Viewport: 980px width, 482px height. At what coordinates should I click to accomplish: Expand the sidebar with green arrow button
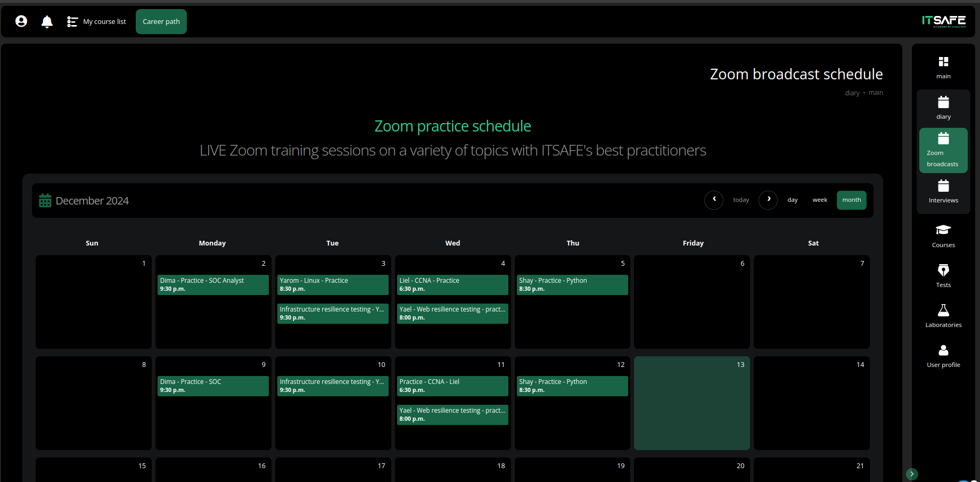click(912, 473)
